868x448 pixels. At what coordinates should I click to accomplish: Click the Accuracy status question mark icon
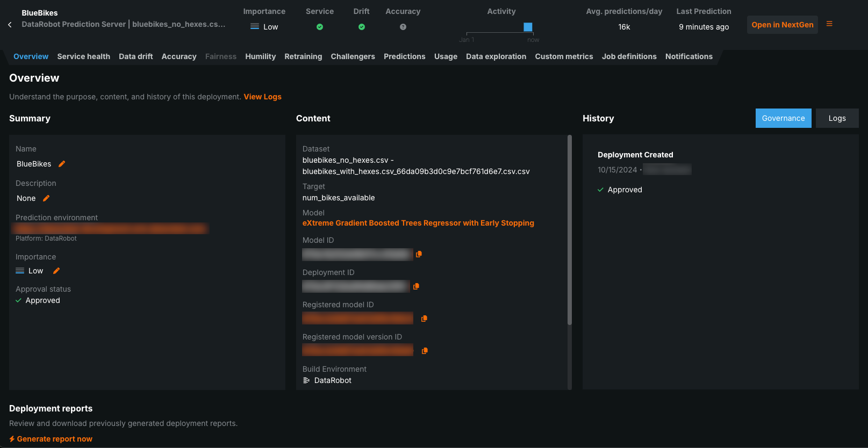coord(403,27)
